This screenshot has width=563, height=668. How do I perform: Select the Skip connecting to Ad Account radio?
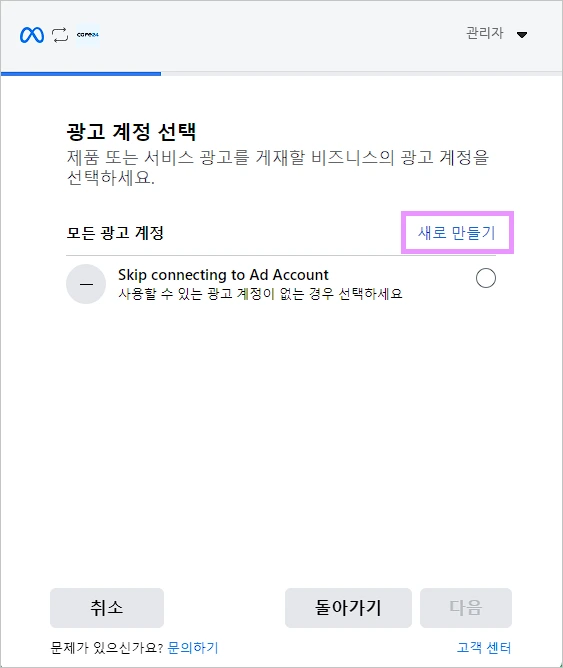tap(486, 278)
